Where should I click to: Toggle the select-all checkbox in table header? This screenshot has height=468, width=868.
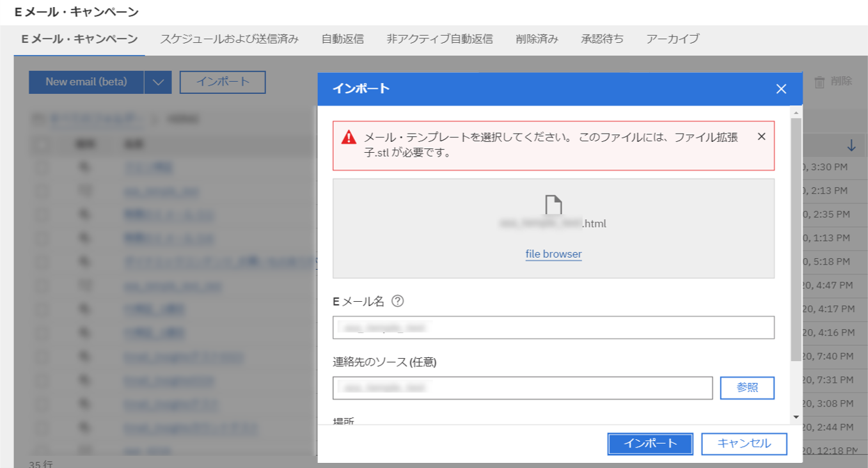click(42, 144)
